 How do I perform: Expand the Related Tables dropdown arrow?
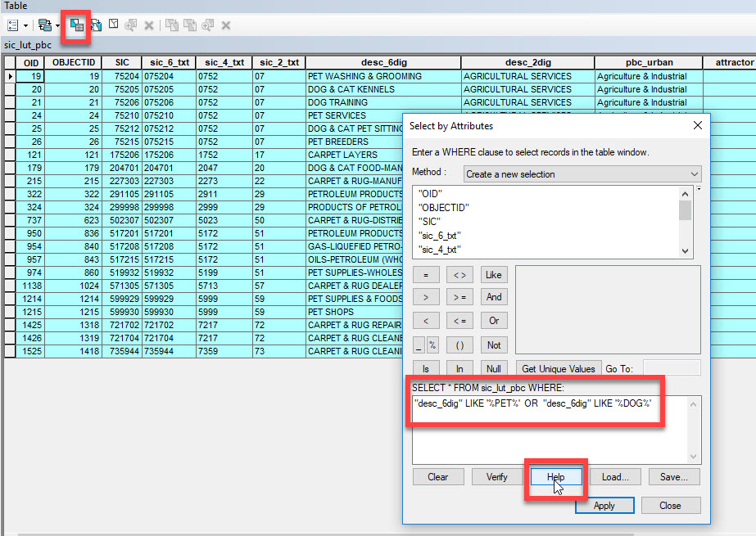click(57, 25)
